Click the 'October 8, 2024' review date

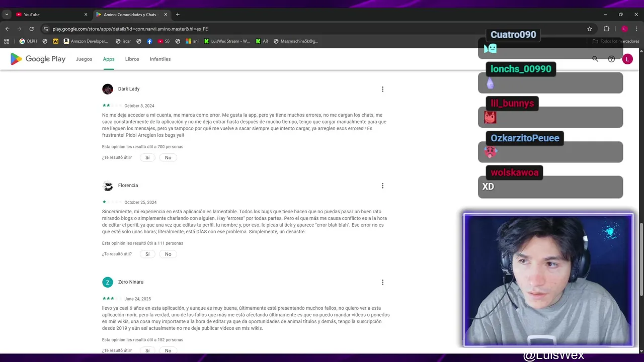(139, 106)
